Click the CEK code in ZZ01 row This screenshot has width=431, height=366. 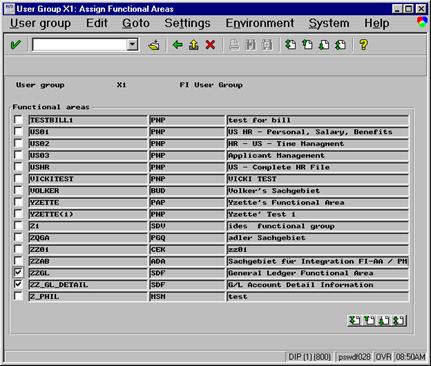(x=187, y=249)
